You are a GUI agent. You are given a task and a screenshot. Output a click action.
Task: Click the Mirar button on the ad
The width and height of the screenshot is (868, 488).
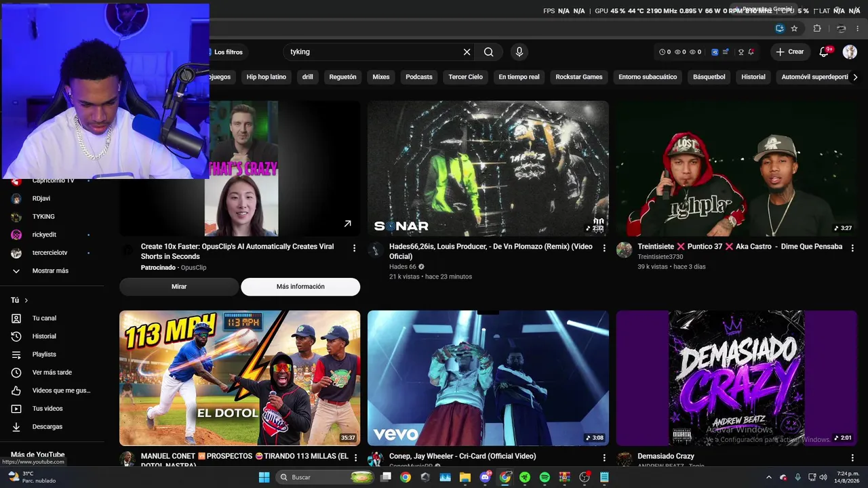(x=179, y=287)
